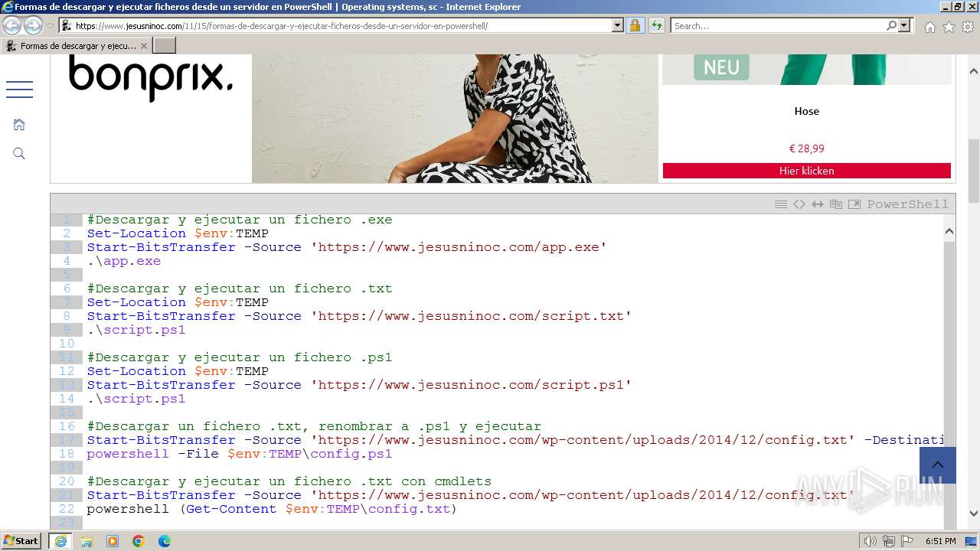Image resolution: width=980 pixels, height=551 pixels.
Task: Open the Favorites star icon
Action: [x=949, y=27]
